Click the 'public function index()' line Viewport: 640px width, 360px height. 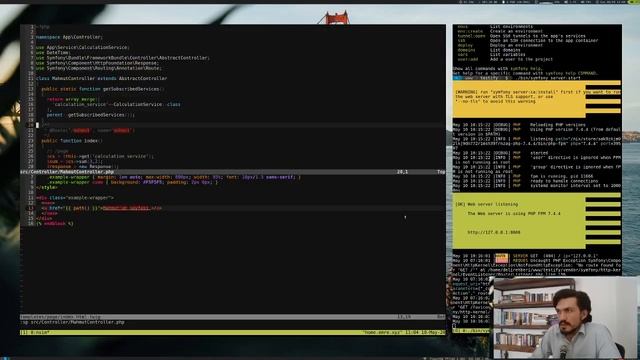click(x=72, y=141)
